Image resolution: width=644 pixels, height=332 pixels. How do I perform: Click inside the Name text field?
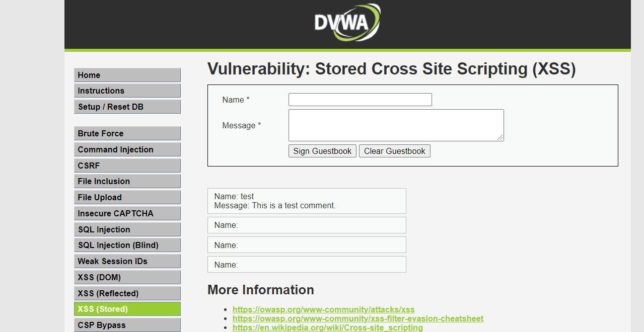[360, 100]
